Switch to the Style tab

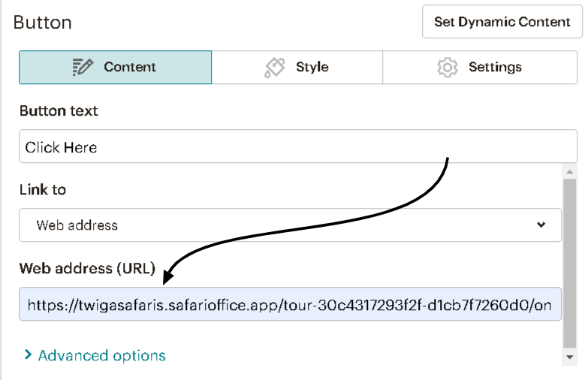click(312, 68)
